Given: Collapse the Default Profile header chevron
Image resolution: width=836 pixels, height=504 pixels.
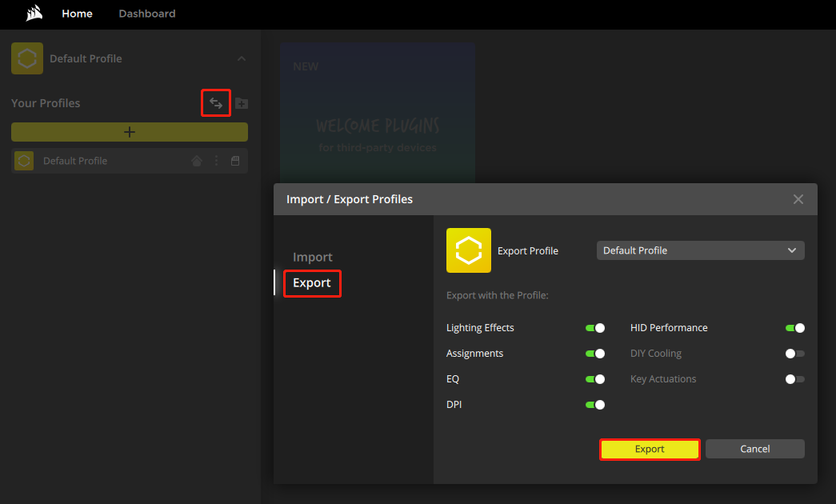Looking at the screenshot, I should [242, 58].
